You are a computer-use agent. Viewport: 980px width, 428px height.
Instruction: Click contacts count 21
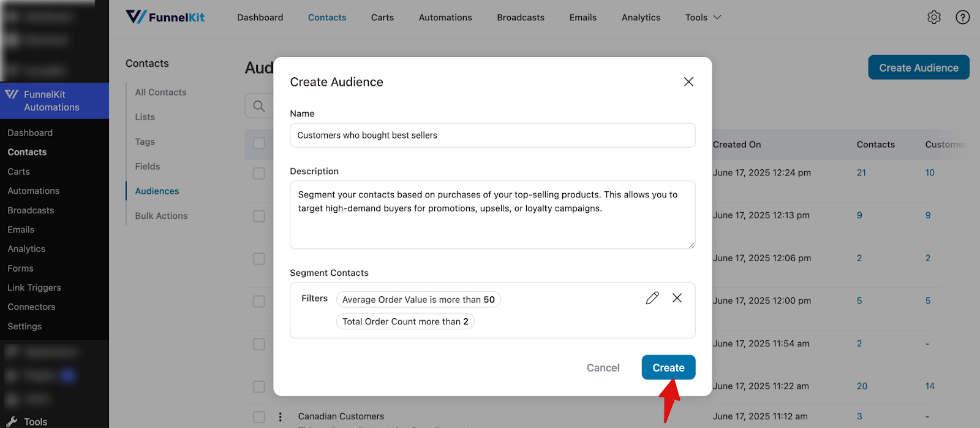point(861,173)
